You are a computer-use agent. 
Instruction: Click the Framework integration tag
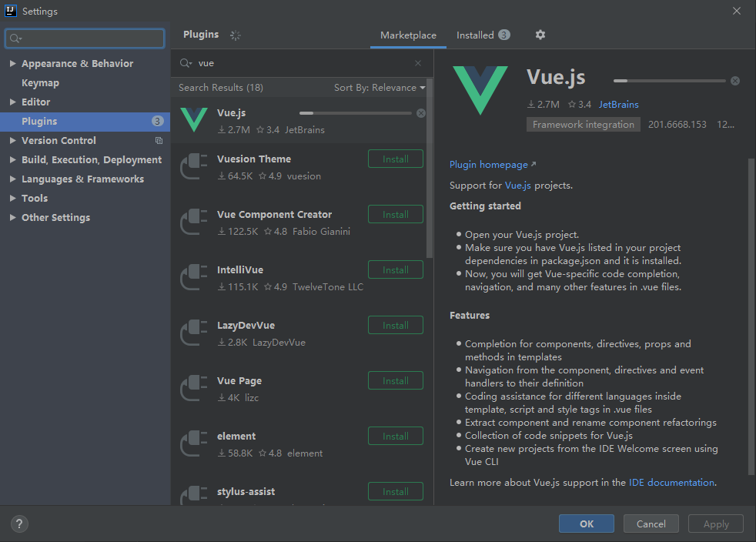point(584,125)
